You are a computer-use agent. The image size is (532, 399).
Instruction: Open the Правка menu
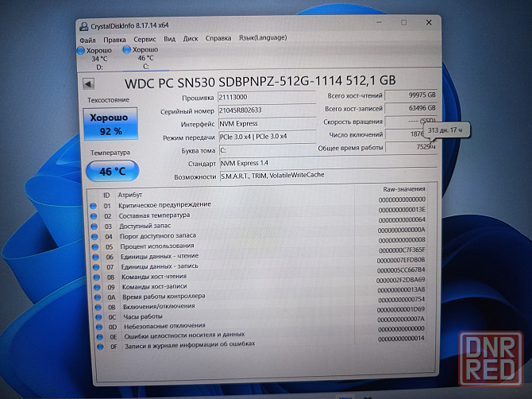(114, 40)
